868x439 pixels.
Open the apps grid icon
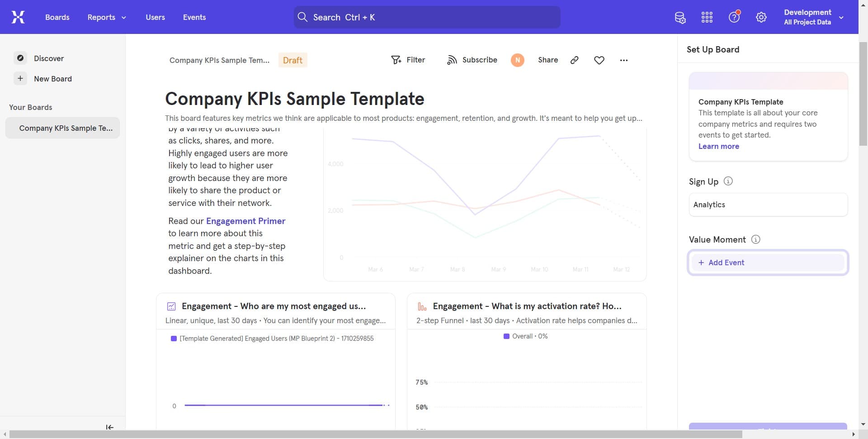[707, 18]
